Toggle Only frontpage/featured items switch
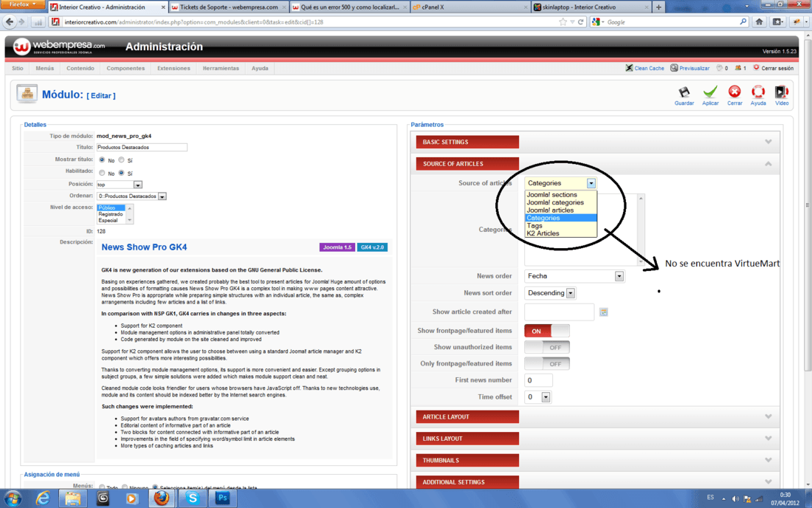Screen dimensions: 812x508 pos(547,363)
